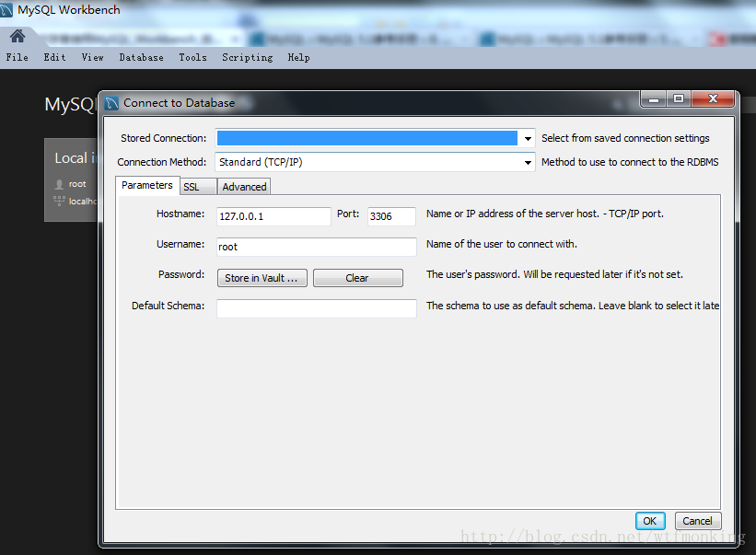
Task: Close the Connect to Database dialog
Action: click(x=713, y=99)
